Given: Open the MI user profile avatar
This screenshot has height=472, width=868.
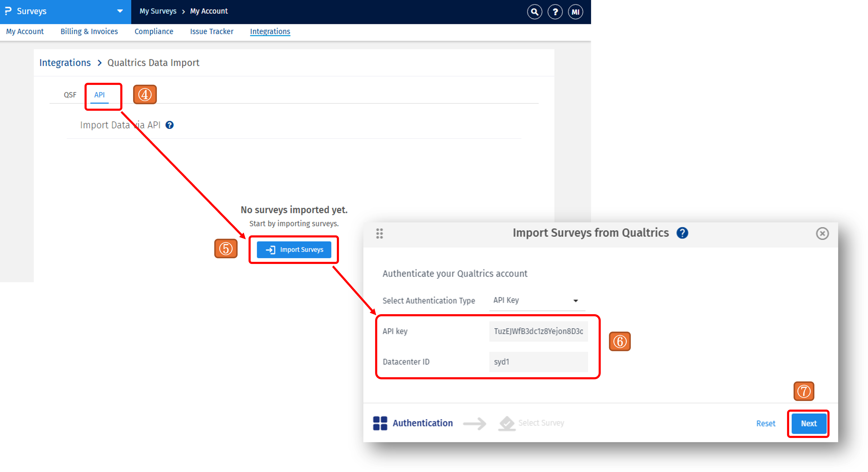Looking at the screenshot, I should click(x=576, y=12).
